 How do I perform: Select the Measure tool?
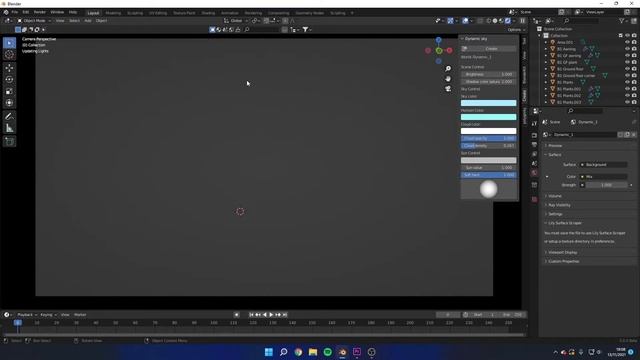(x=9, y=129)
